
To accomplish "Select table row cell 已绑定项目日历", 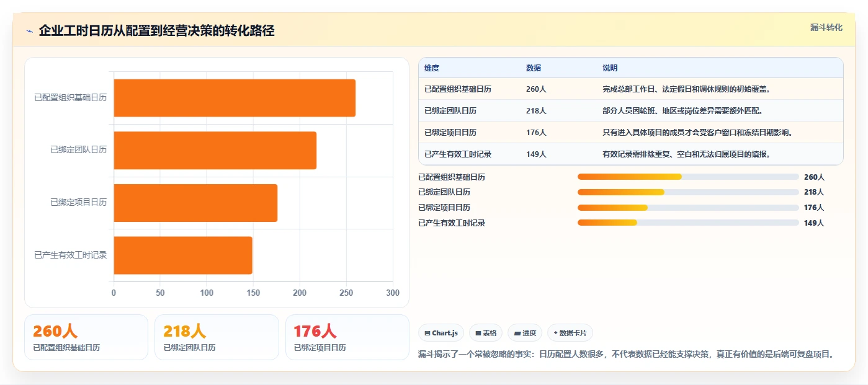I will pyautogui.click(x=450, y=133).
